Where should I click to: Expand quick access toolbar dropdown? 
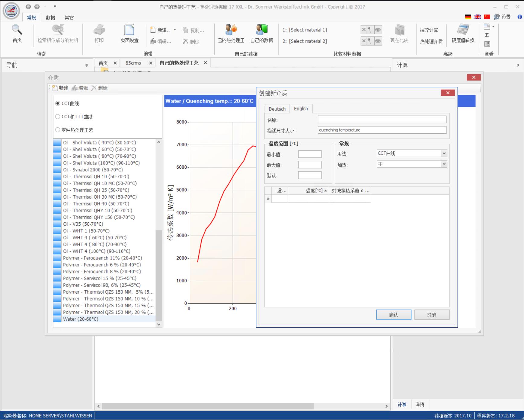(x=55, y=6)
